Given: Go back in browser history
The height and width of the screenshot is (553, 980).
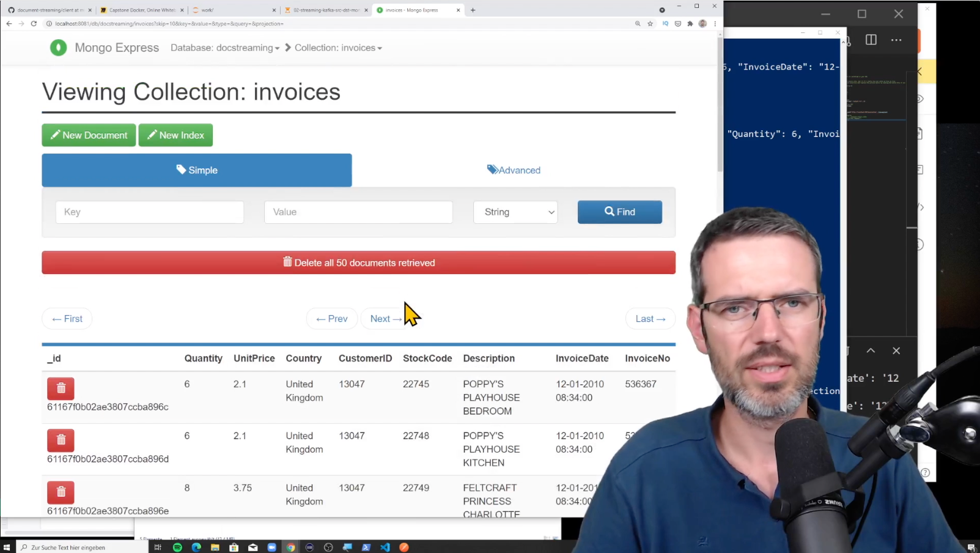Looking at the screenshot, I should click(x=9, y=24).
